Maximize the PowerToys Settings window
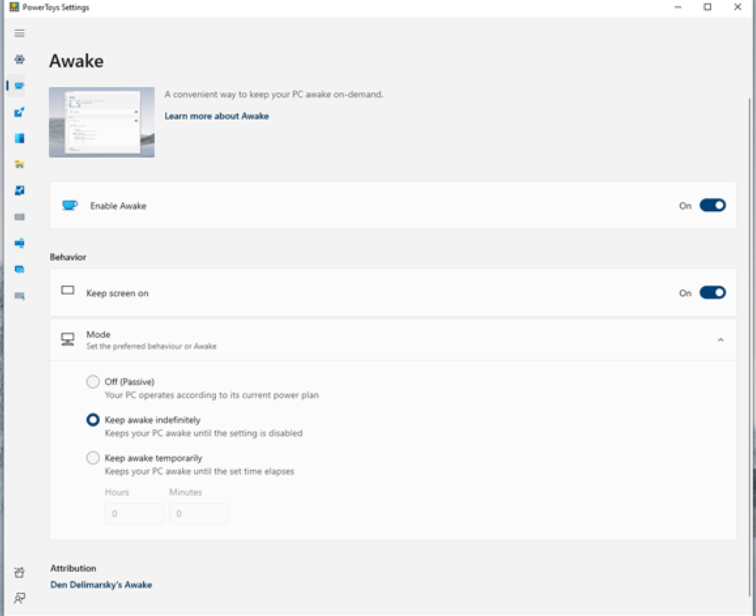Image resolution: width=756 pixels, height=616 pixels. (707, 7)
